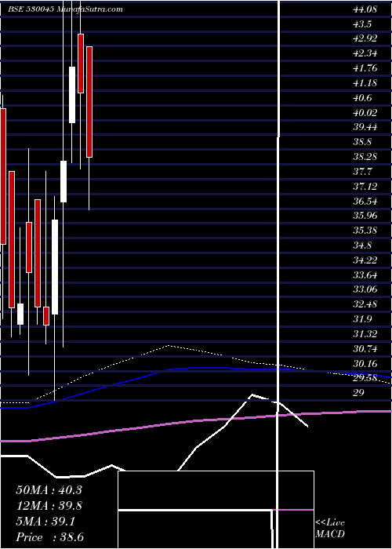Click the 31.32 price axis label

pyautogui.click(x=365, y=334)
